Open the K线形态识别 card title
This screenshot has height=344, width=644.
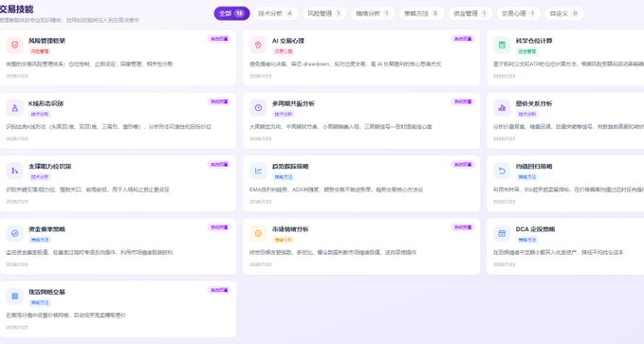tap(46, 103)
